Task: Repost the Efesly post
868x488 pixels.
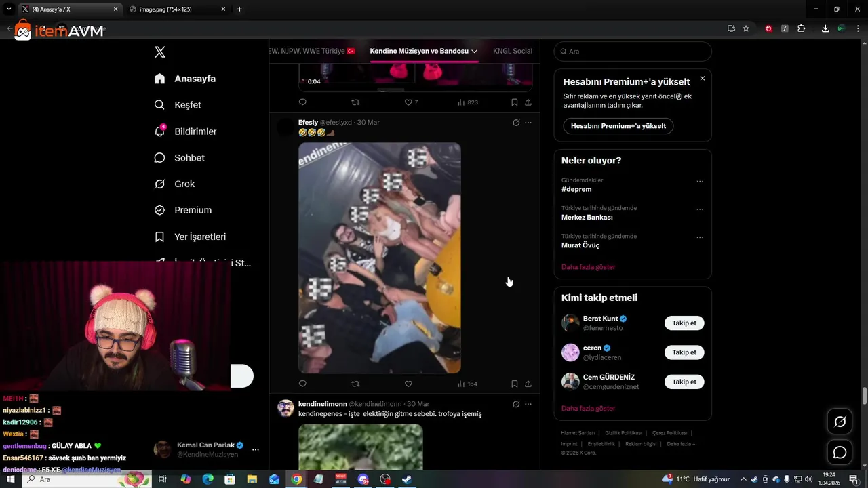Action: (355, 384)
